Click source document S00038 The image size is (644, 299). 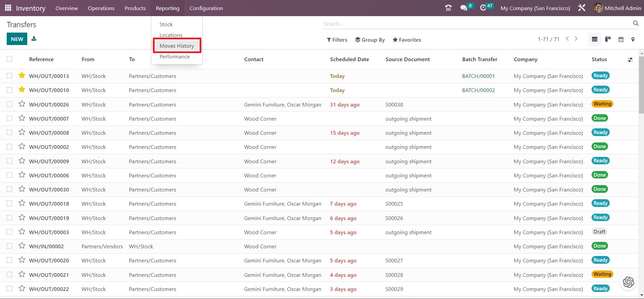394,104
